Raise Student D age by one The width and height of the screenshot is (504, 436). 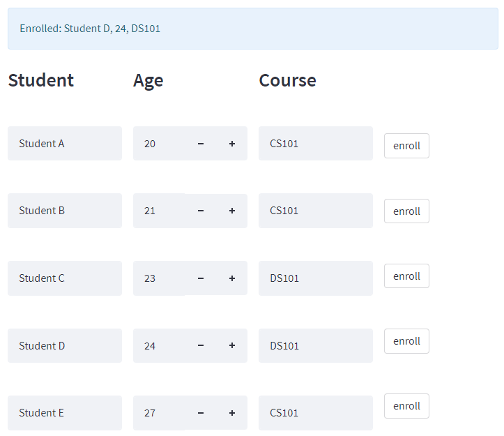click(231, 345)
